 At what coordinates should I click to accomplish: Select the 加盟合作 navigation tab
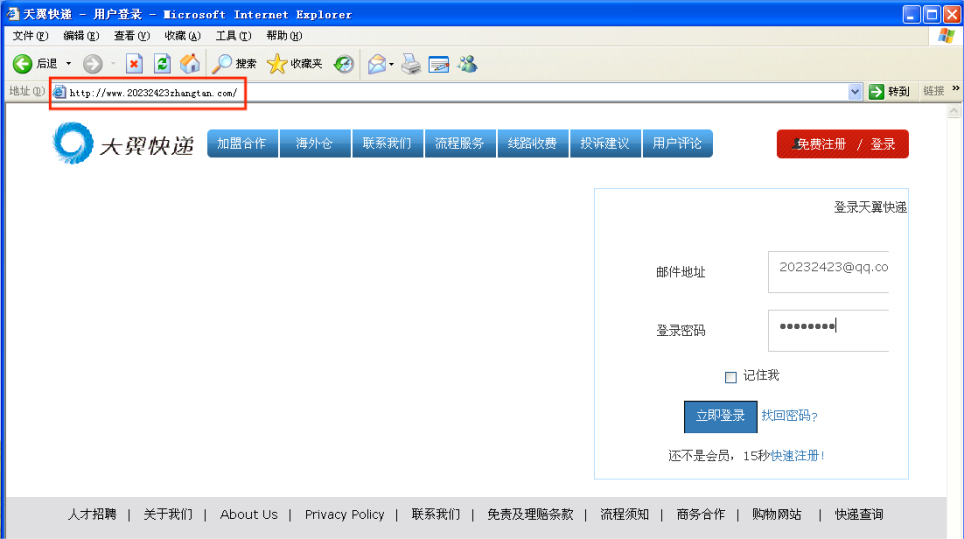pyautogui.click(x=242, y=143)
